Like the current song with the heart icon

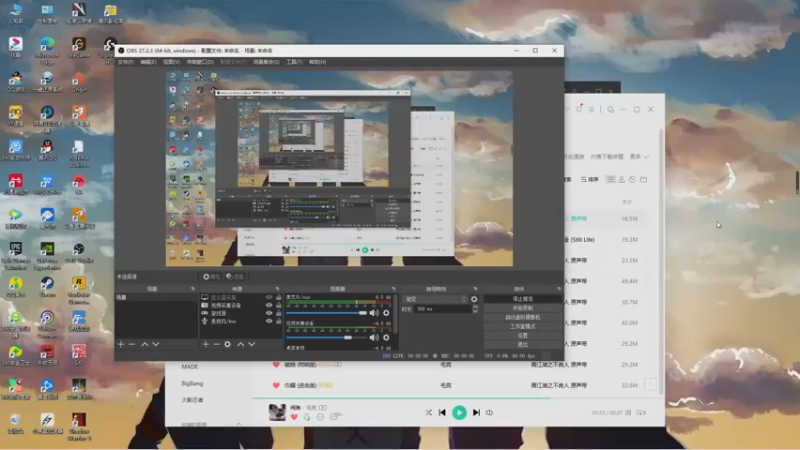[x=294, y=417]
